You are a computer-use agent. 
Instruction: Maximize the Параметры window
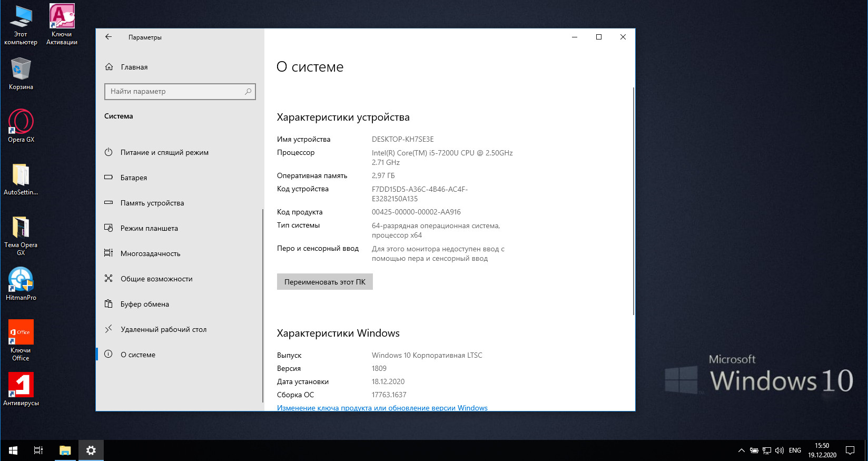coord(599,37)
